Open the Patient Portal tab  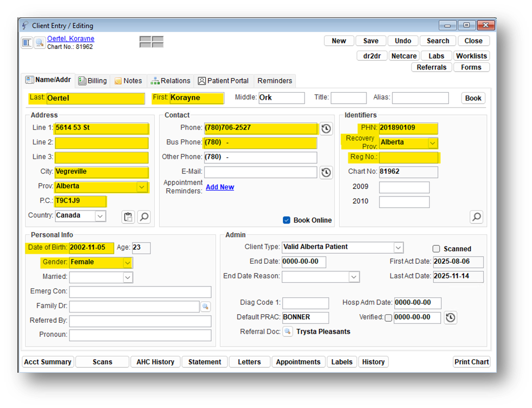click(223, 81)
